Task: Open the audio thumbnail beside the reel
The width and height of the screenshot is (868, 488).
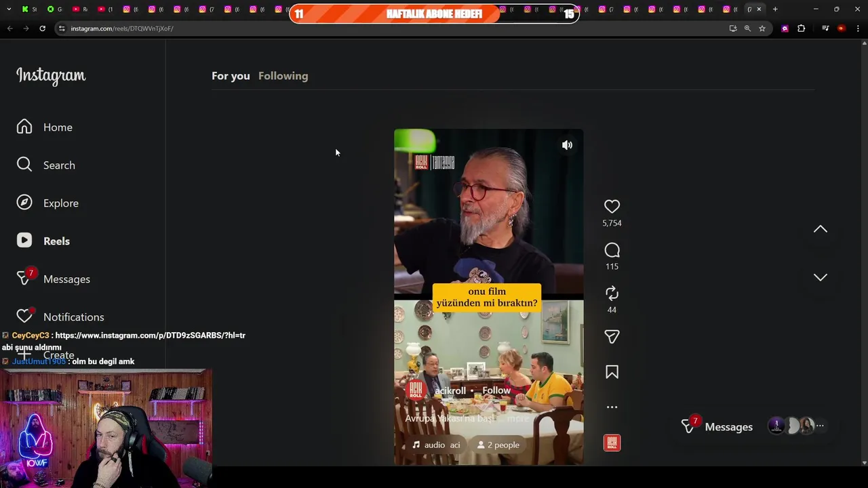Action: (x=612, y=443)
